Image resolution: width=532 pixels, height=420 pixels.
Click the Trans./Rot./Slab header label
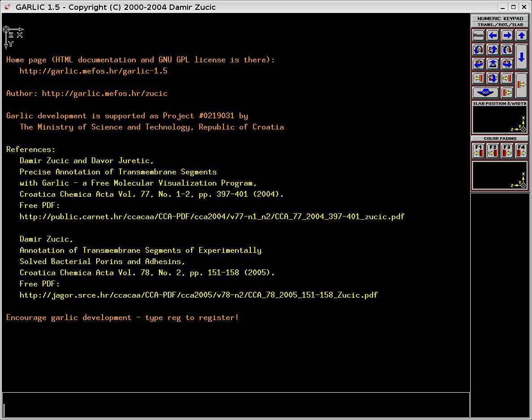pyautogui.click(x=500, y=25)
